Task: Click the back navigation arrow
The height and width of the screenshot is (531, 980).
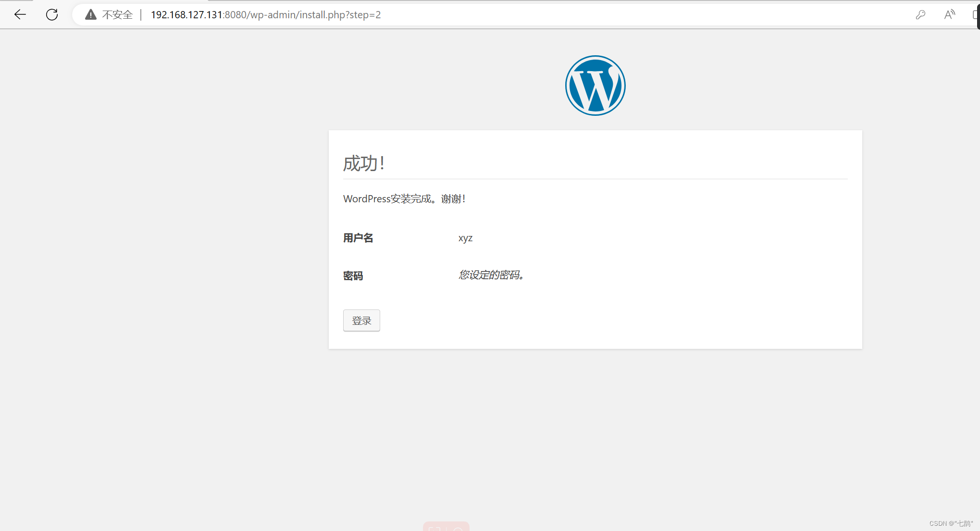Action: [x=20, y=14]
